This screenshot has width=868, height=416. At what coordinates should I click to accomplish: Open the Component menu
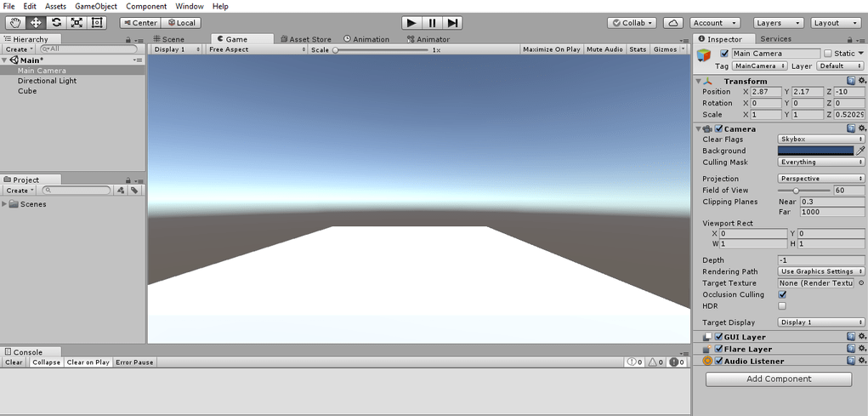point(146,7)
